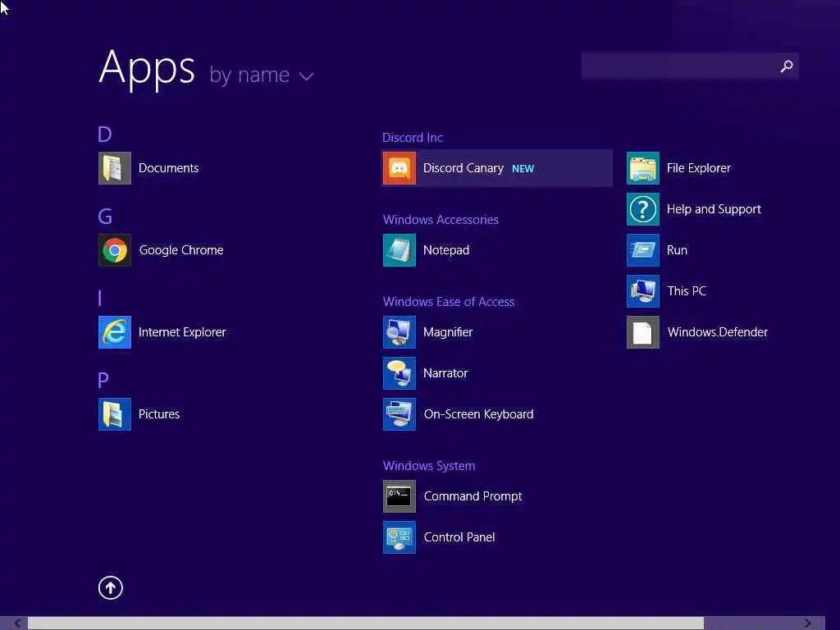Select the 'Discord Inc' group heading
Image resolution: width=840 pixels, height=630 pixels.
(413, 138)
